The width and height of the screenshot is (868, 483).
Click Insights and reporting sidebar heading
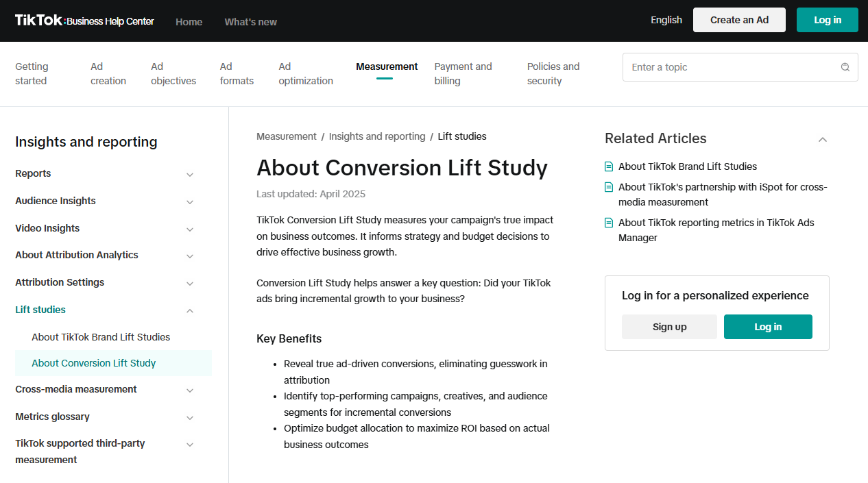point(86,142)
